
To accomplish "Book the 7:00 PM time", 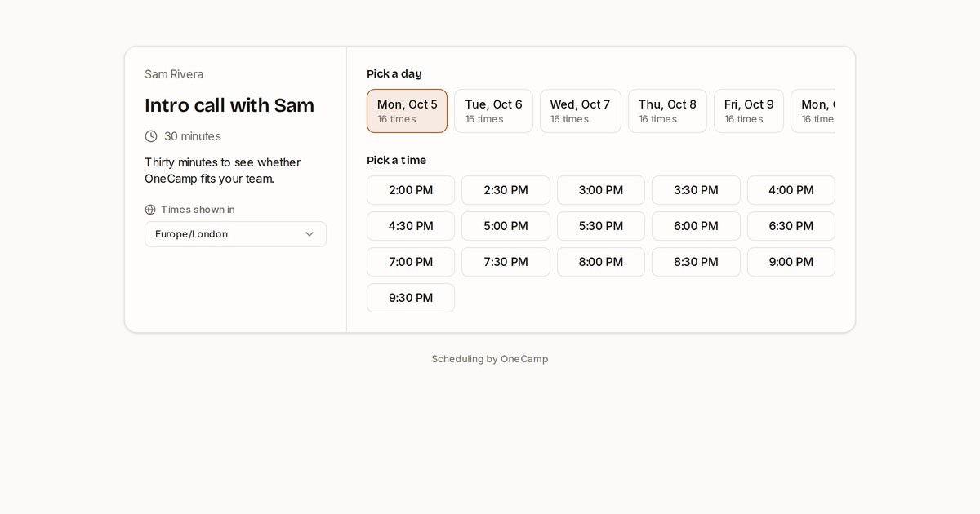I will coord(411,262).
